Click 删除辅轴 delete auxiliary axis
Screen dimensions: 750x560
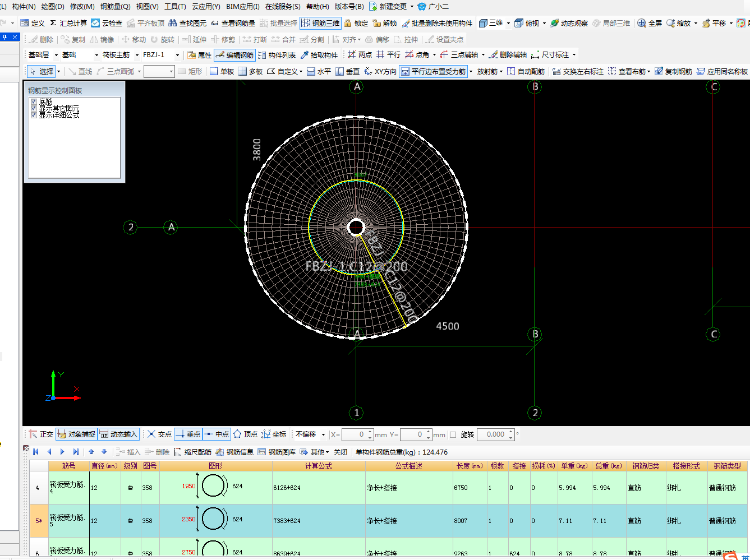[x=508, y=54]
